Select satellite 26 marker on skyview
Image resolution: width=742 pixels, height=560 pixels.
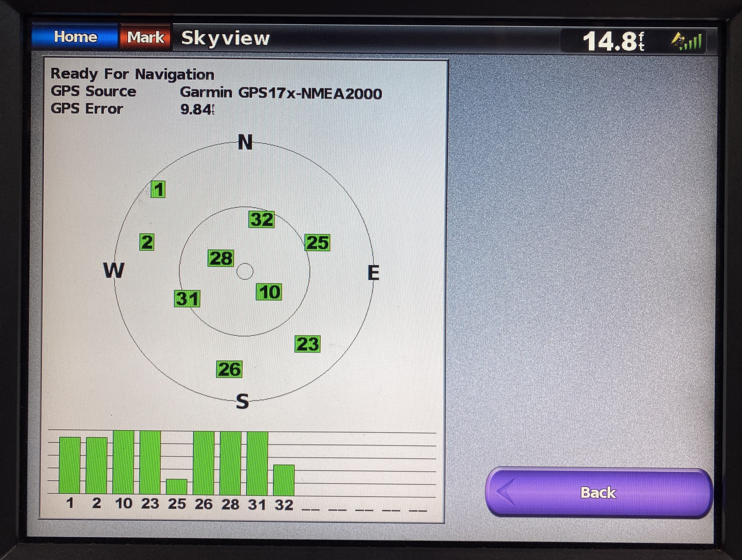(229, 370)
